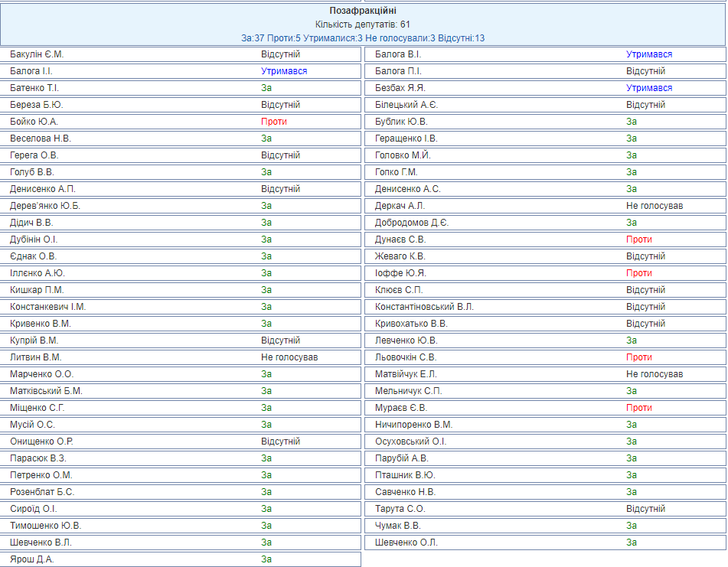Click the name Константіновський В.Л.

424,307
